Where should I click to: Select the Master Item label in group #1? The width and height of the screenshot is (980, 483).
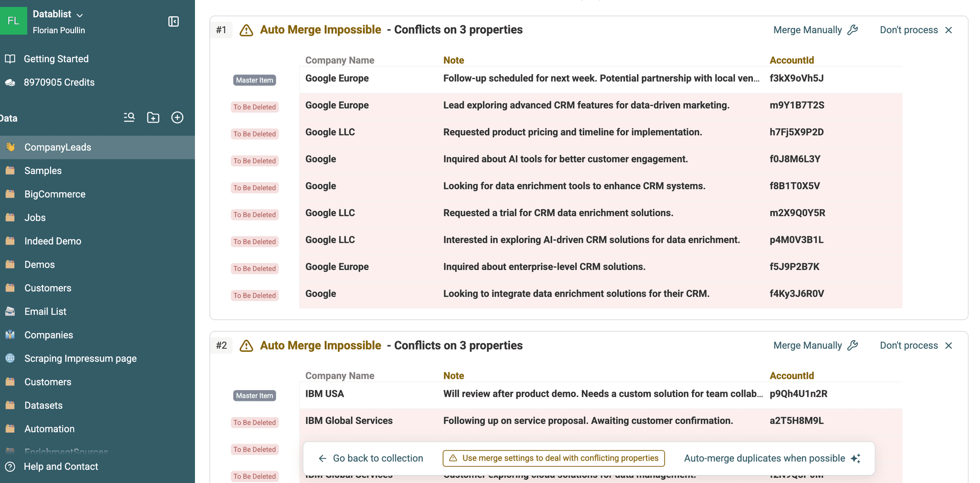pos(254,80)
